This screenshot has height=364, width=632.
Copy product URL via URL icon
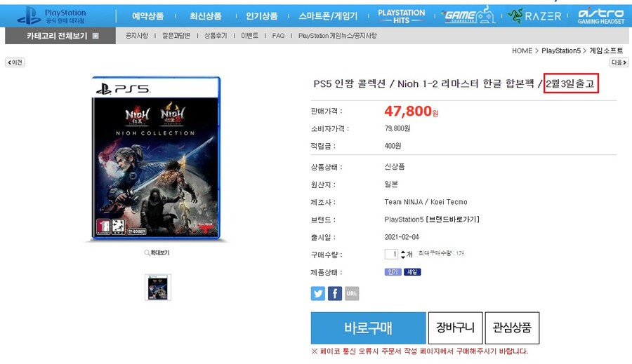pos(352,294)
